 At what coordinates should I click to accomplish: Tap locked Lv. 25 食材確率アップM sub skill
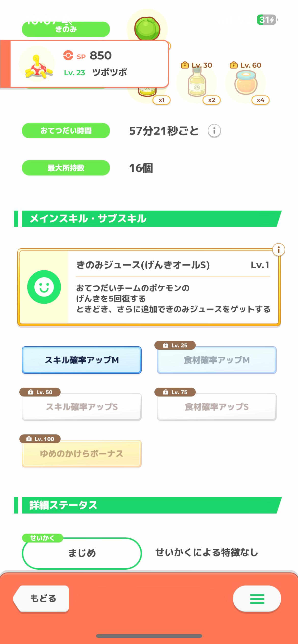click(216, 360)
